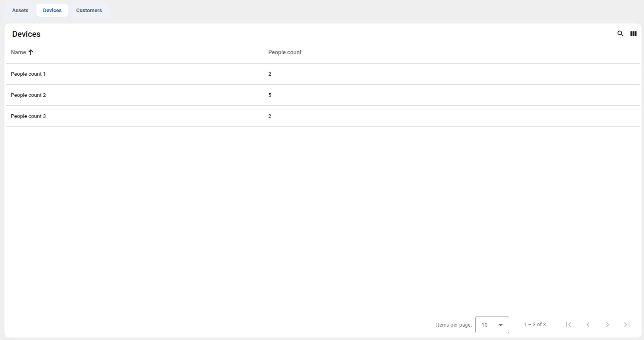Viewport: 644px width, 340px height.
Task: Select the People count 1 row
Action: 323,74
